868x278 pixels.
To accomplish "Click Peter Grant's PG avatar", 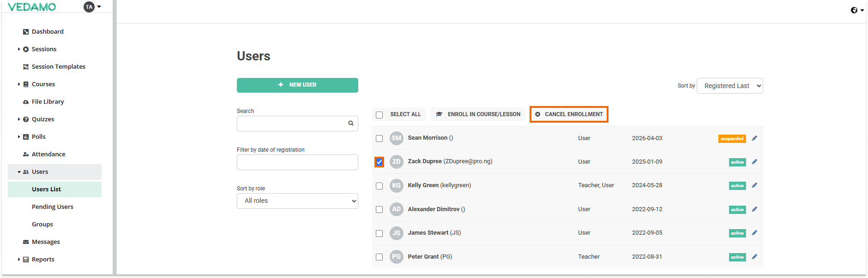I will pyautogui.click(x=397, y=257).
